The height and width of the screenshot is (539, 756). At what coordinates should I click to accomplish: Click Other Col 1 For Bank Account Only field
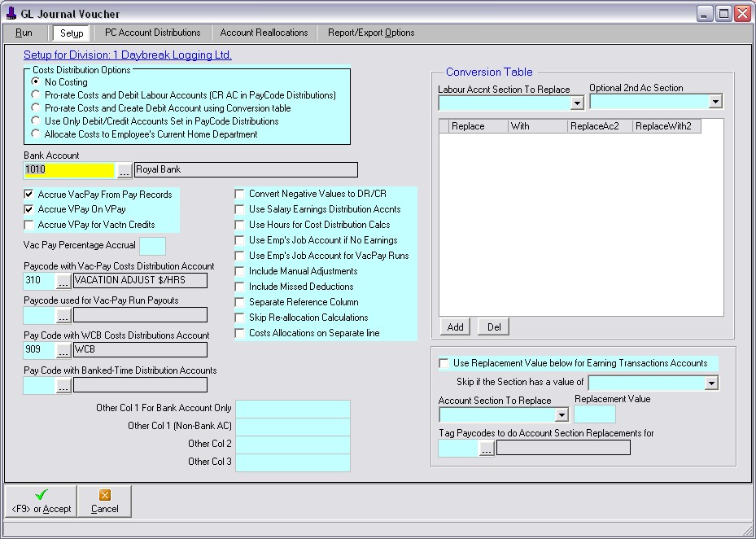tap(293, 409)
